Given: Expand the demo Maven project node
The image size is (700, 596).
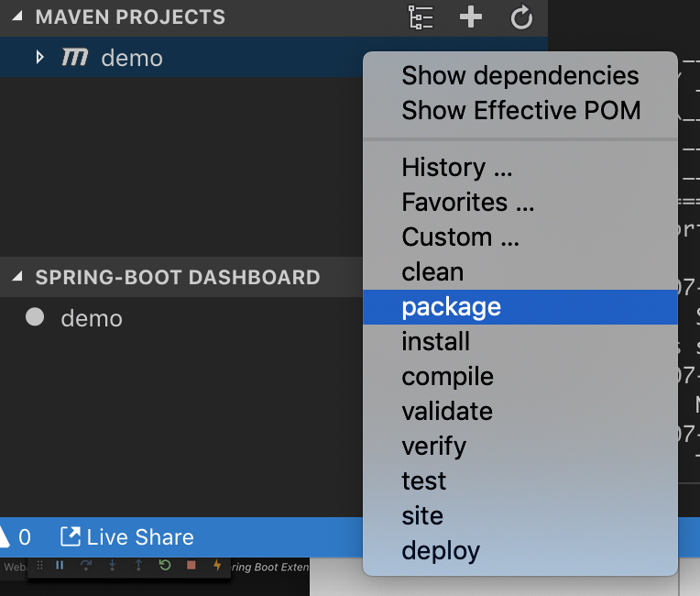Looking at the screenshot, I should tap(39, 57).
